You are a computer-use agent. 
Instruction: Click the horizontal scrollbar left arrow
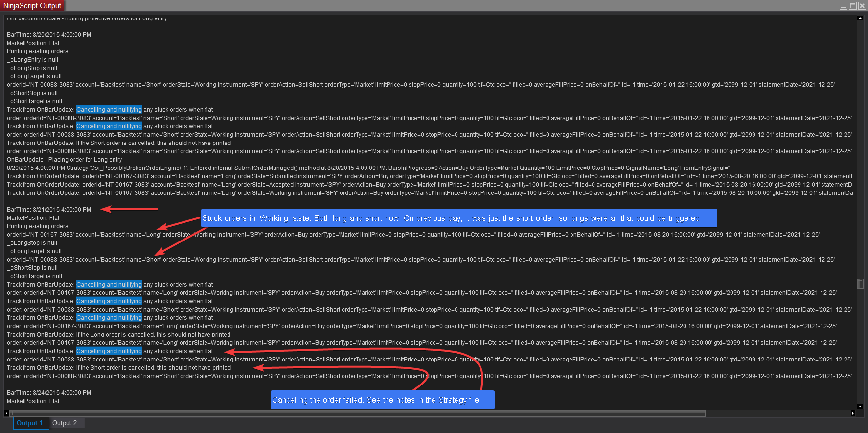click(x=7, y=413)
